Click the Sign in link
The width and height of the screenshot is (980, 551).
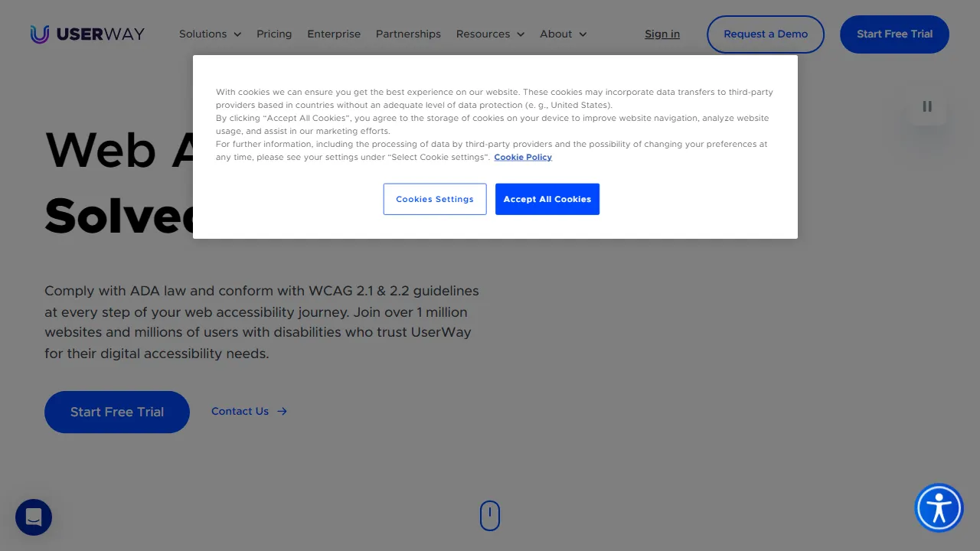(x=662, y=34)
